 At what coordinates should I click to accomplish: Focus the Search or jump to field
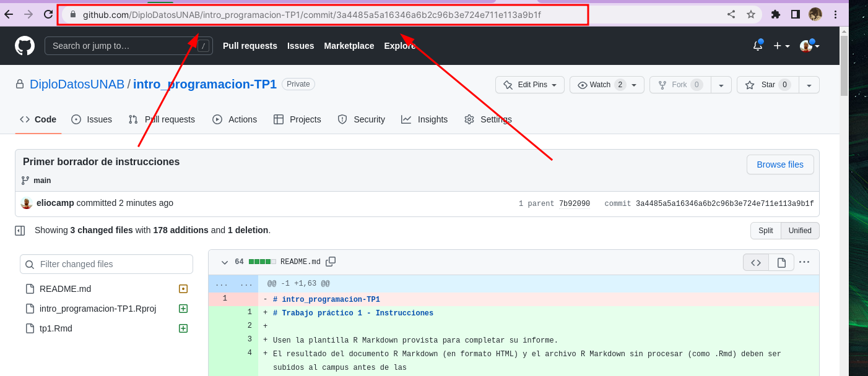coord(129,46)
